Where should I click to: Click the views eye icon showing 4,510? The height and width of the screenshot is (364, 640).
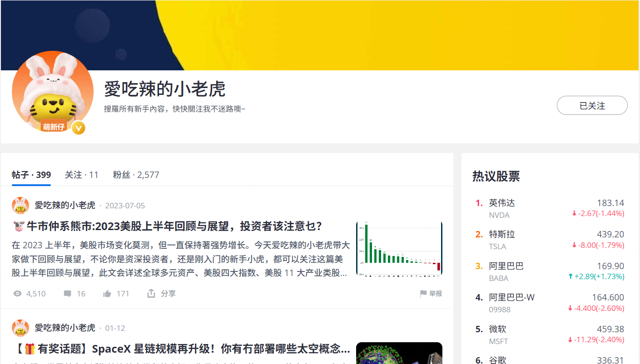[x=18, y=294]
